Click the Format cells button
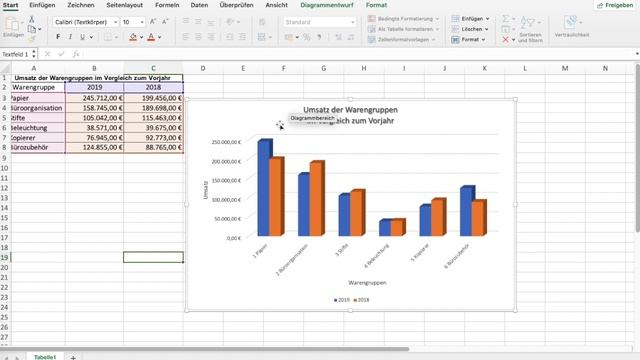Image resolution: width=640 pixels, height=360 pixels. 469,40
